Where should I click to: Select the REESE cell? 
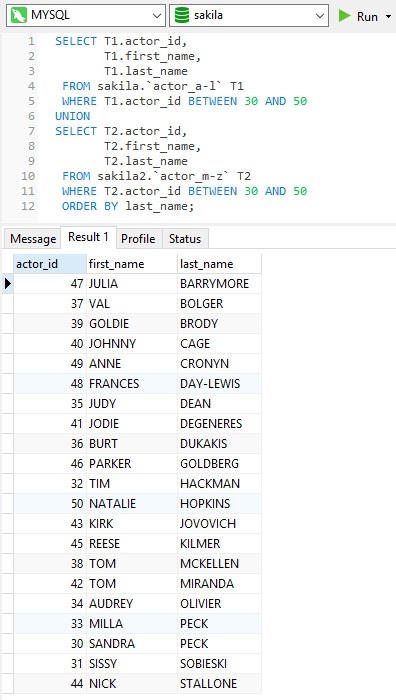pos(132,544)
